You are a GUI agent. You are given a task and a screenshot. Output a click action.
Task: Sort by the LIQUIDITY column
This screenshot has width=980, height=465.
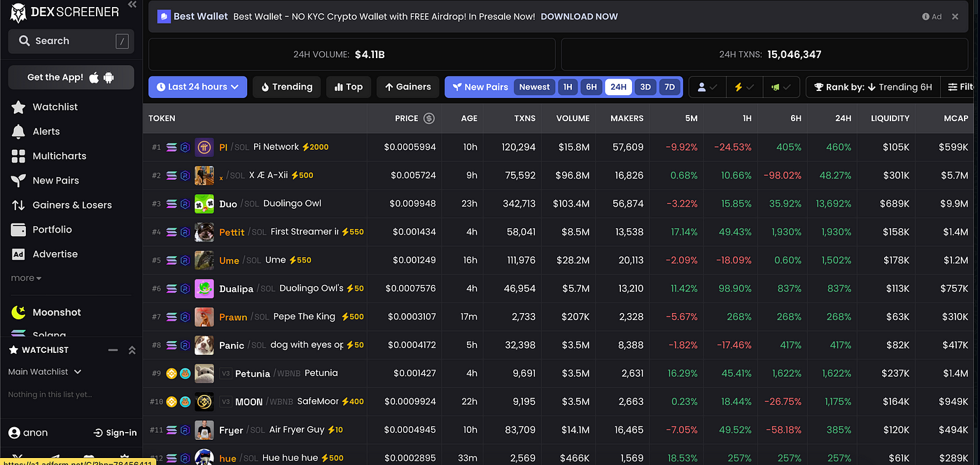(890, 118)
